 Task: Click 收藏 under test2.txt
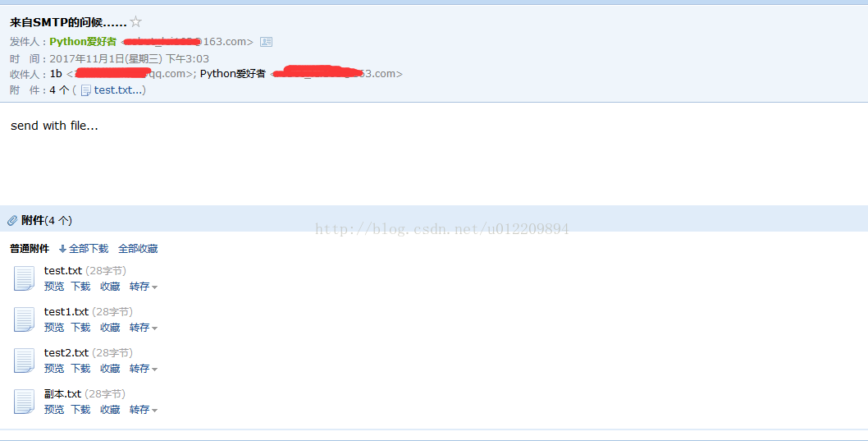point(110,369)
